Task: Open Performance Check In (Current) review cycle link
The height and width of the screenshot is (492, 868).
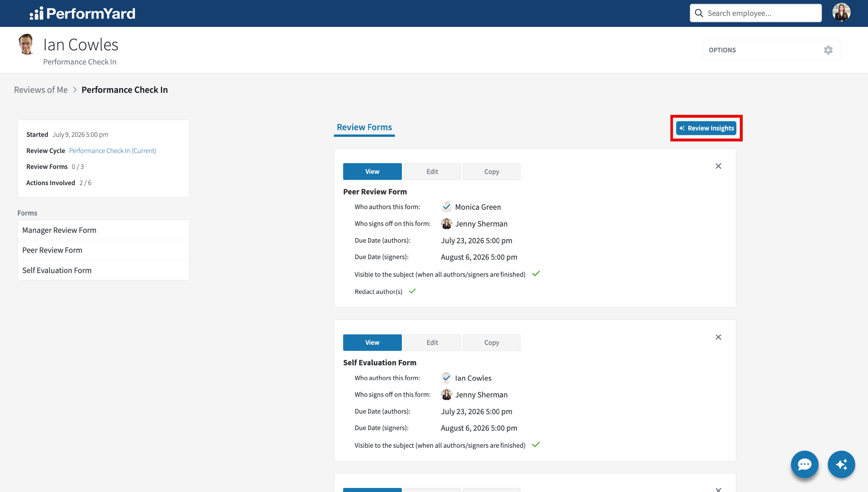Action: [x=113, y=150]
